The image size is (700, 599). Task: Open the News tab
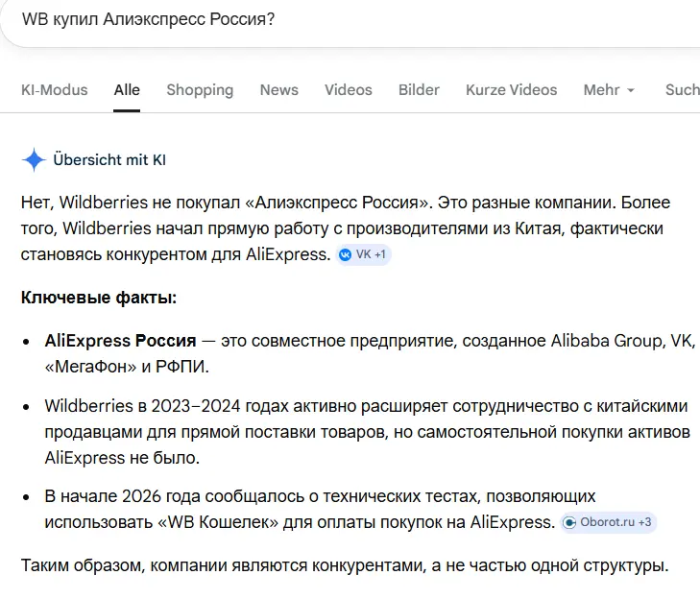coord(279,89)
